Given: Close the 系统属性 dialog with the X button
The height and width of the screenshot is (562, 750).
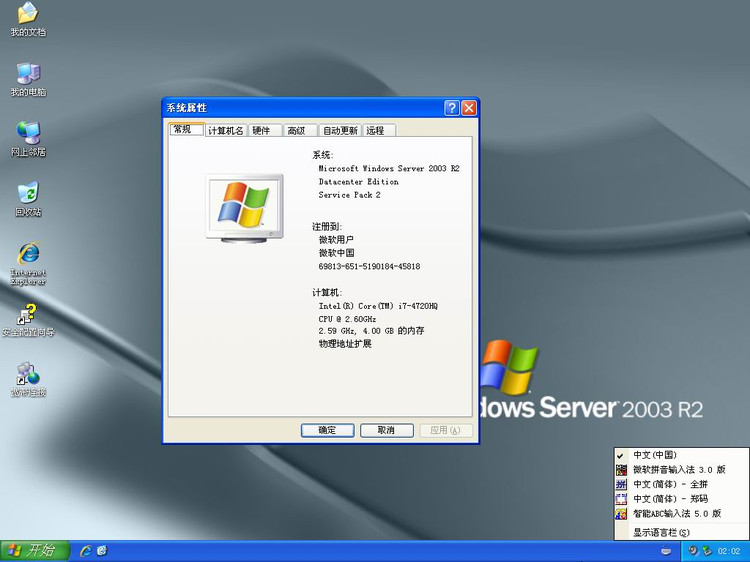Looking at the screenshot, I should click(469, 108).
